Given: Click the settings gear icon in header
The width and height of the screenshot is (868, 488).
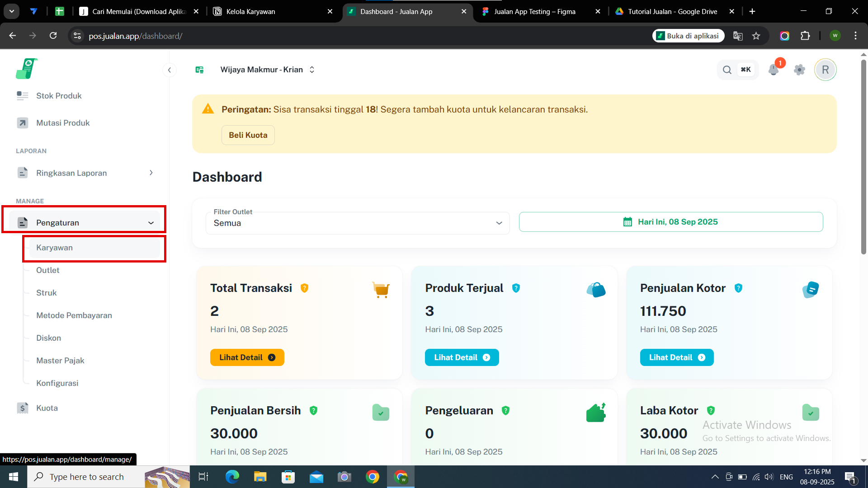Looking at the screenshot, I should (x=799, y=70).
